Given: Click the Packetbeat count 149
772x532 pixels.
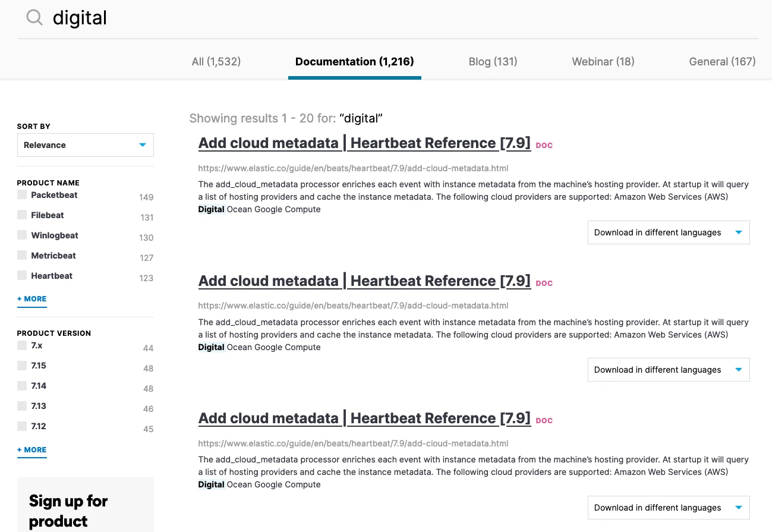Looking at the screenshot, I should pyautogui.click(x=146, y=197).
